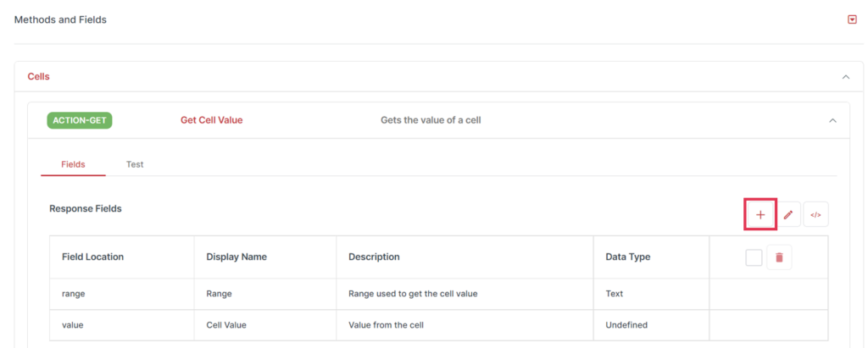Click the Field Location column header
The image size is (868, 348).
(x=93, y=257)
